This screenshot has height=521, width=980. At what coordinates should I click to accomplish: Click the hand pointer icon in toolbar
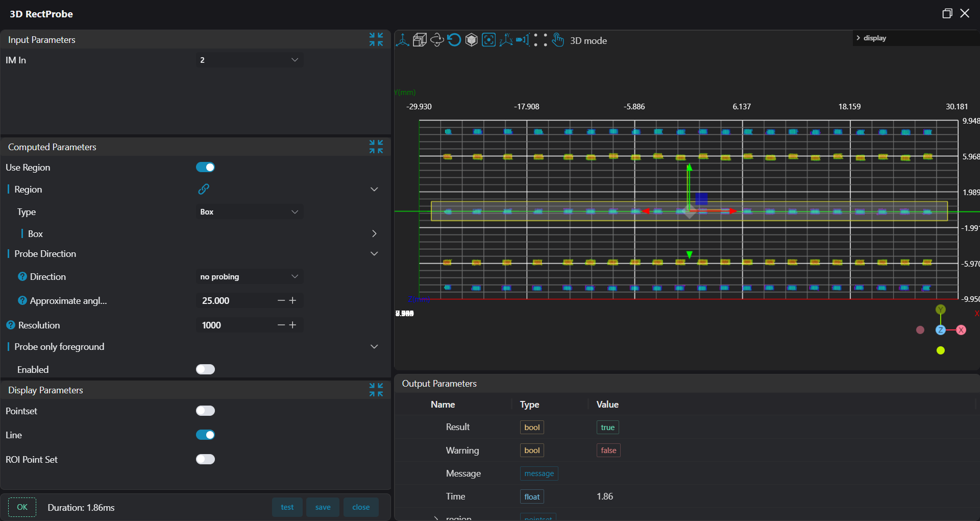(x=558, y=40)
